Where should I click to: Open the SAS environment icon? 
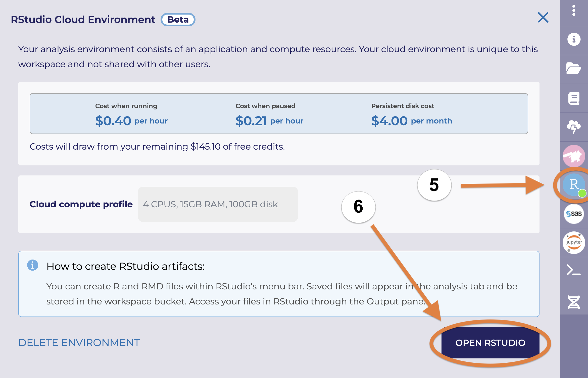574,214
